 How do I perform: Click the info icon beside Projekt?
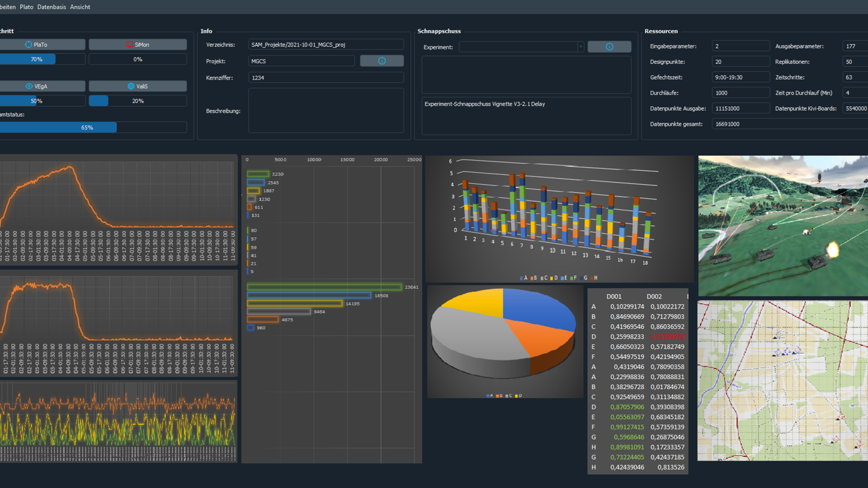coord(382,61)
